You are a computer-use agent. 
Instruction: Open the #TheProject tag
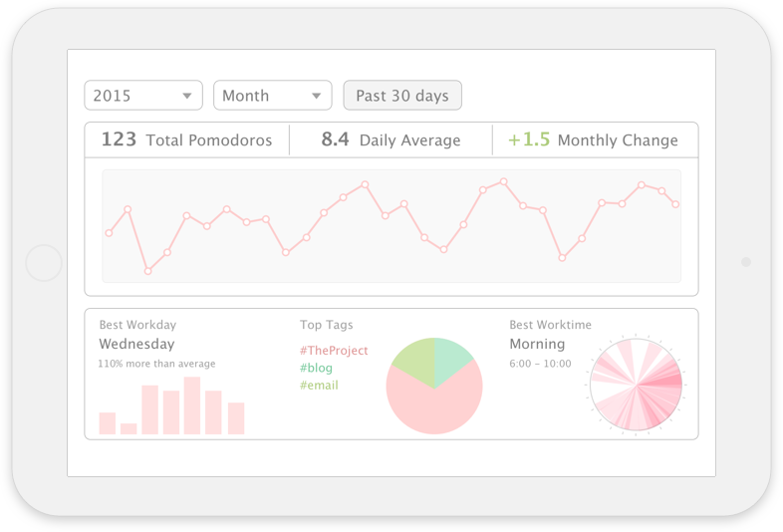click(334, 351)
